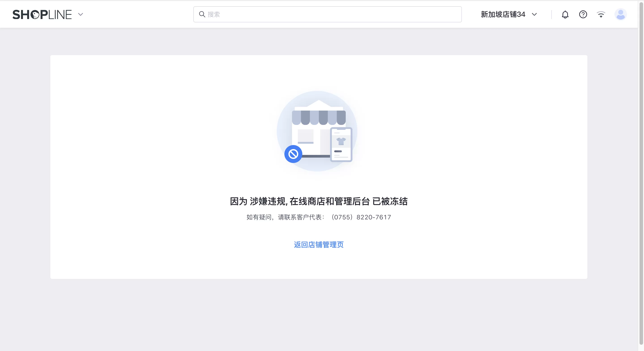Click the avatar to view account options
The height and width of the screenshot is (351, 644).
621,14
